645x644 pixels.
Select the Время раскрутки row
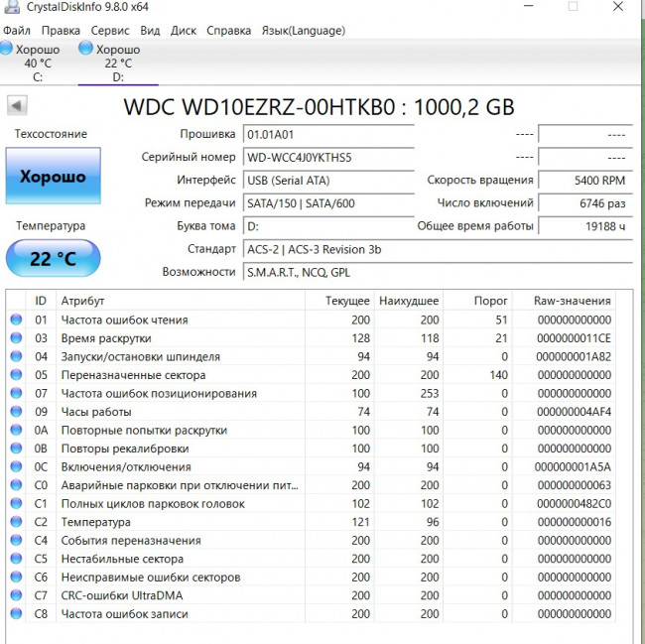click(311, 338)
